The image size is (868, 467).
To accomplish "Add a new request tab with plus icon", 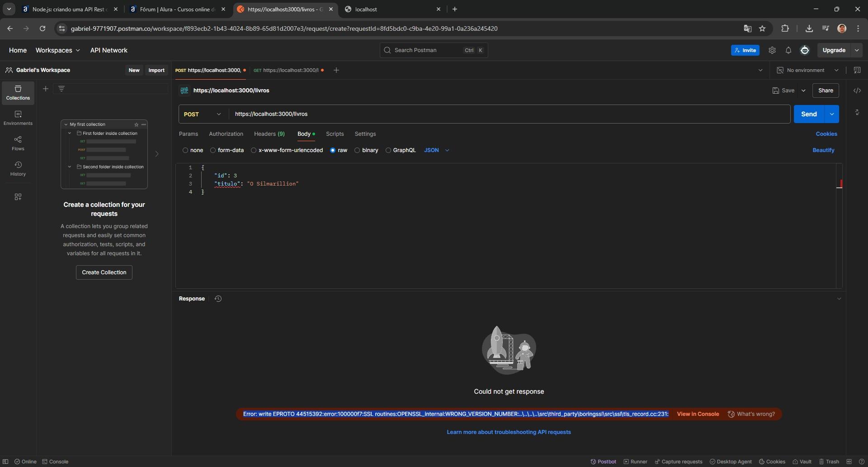I will 336,70.
